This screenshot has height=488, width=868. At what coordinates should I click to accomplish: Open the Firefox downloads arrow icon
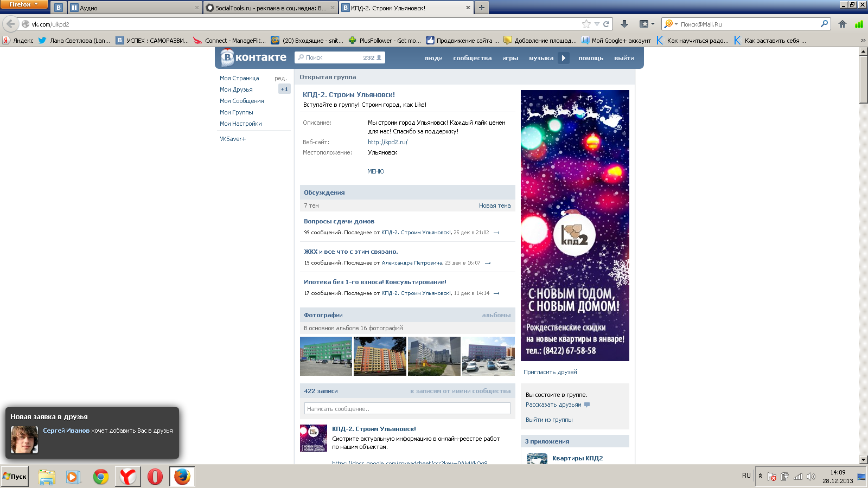[624, 24]
